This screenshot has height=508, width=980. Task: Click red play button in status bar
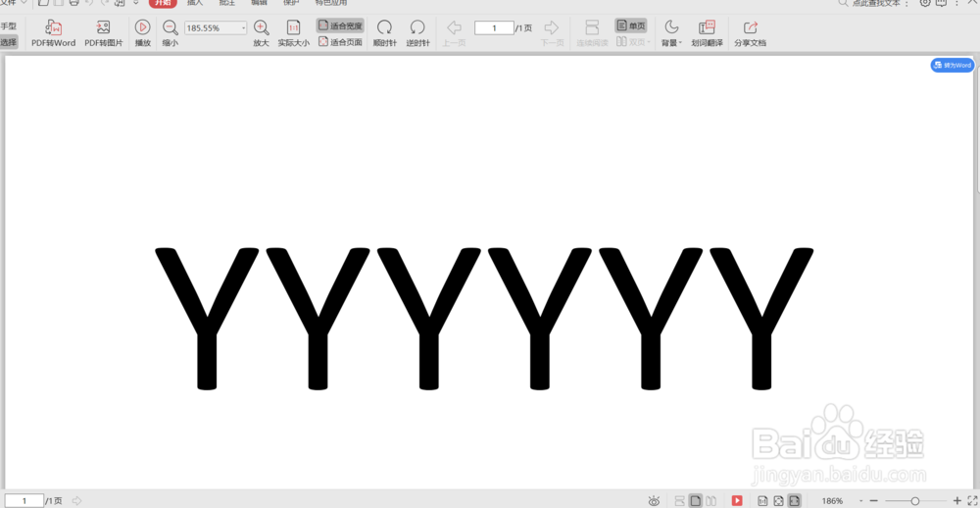pyautogui.click(x=737, y=500)
